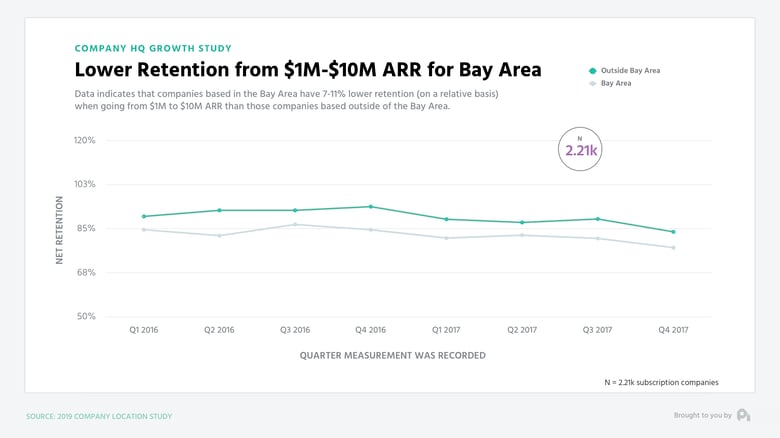Viewport: 780px width, 438px height.
Task: Click the Bay Area Q3 2016 data point
Action: pyautogui.click(x=295, y=224)
